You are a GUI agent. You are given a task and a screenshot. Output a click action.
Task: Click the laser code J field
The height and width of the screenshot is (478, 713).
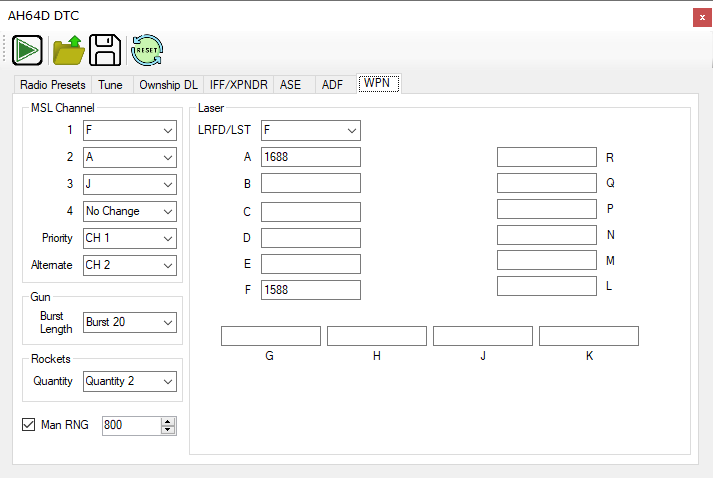pos(483,336)
